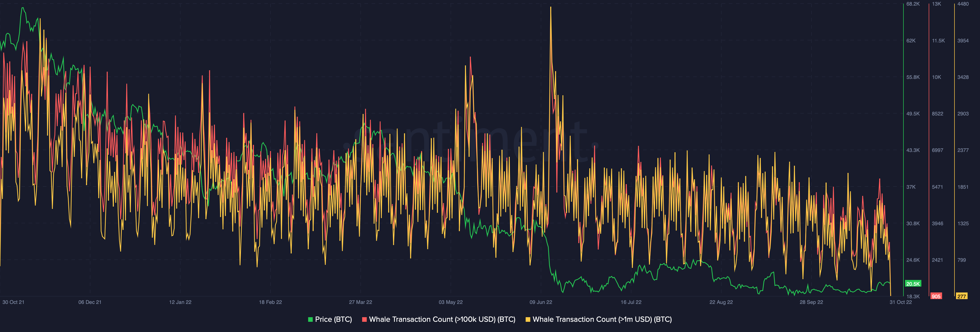Screen dimensions: 980x332
Task: Click the 3954 axis label
Action: [963, 41]
